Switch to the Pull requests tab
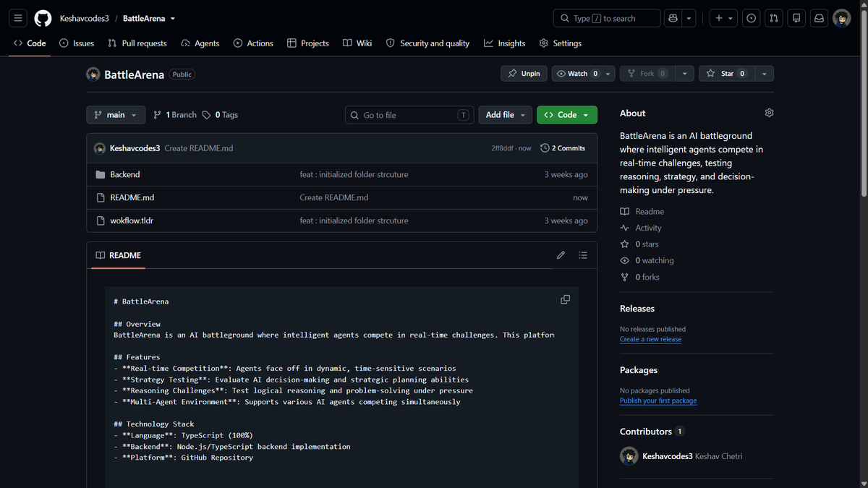The image size is (868, 488). [137, 43]
